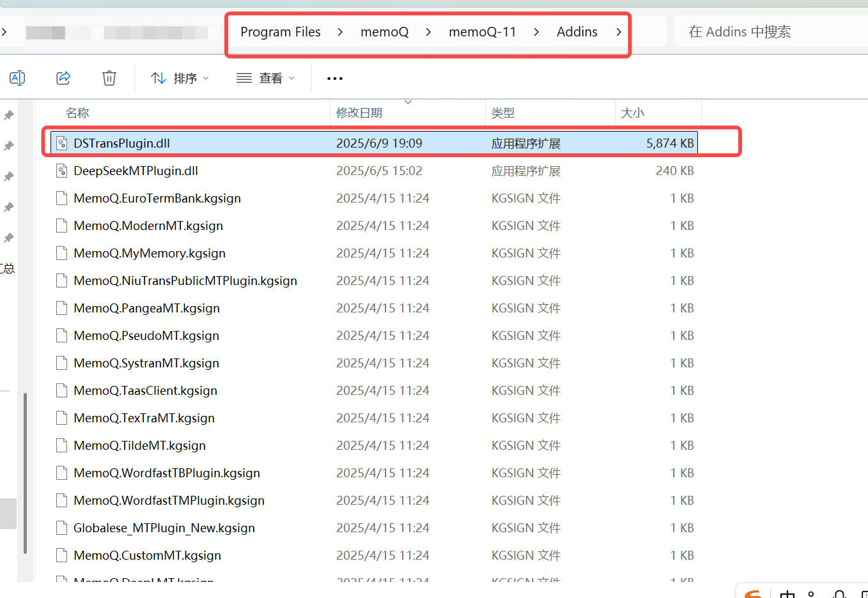Click the DSTransPlugin.dll file icon

click(61, 143)
